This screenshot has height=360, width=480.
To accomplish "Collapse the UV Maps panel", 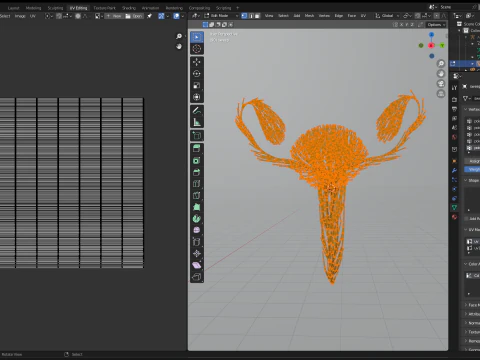I will pos(466,230).
